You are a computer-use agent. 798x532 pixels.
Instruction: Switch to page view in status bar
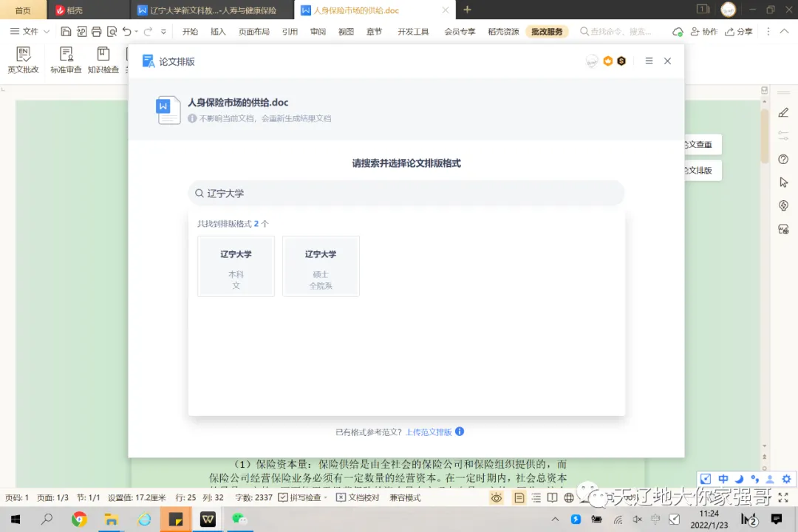click(x=519, y=498)
